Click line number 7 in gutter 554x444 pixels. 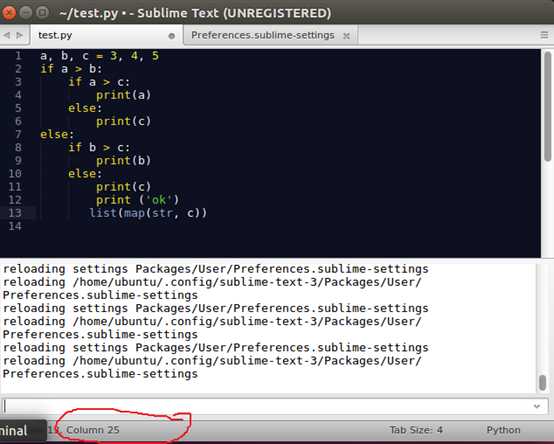pyautogui.click(x=18, y=134)
